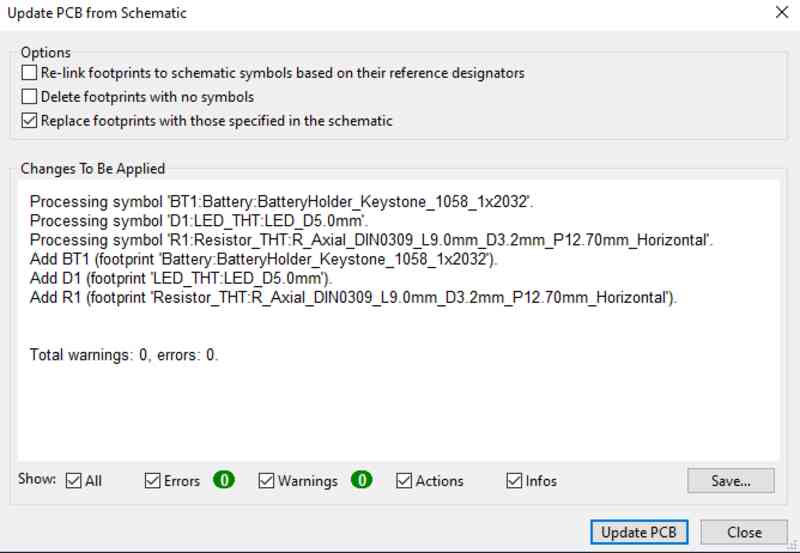Uncheck Replace footprints with schematic ones

coord(29,121)
